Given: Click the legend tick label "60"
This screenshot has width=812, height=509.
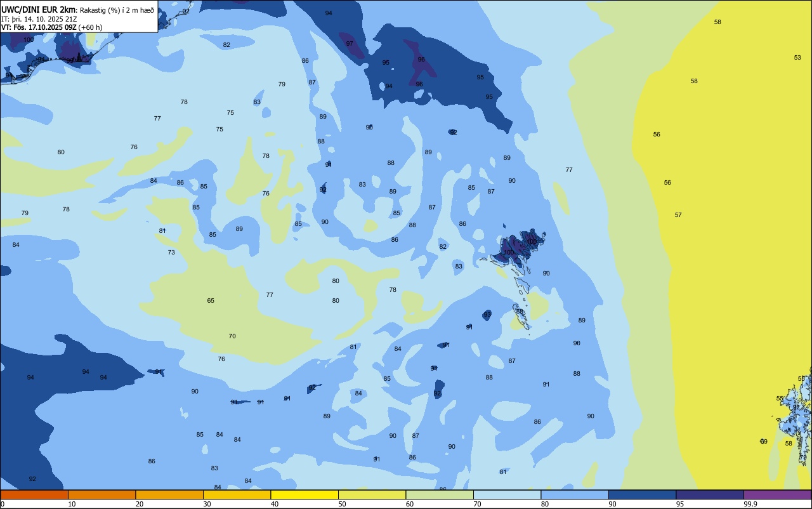Looking at the screenshot, I should pyautogui.click(x=410, y=504).
